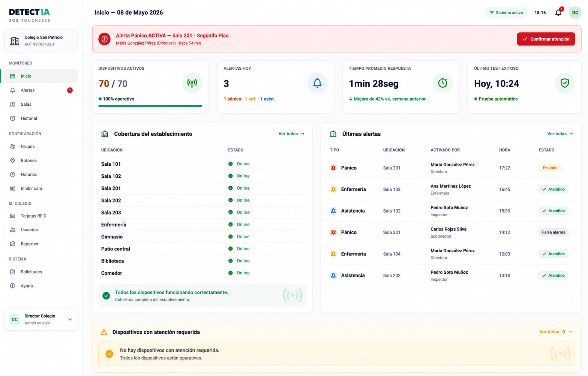This screenshot has height=376, width=588.
Task: Click the bell icon in Alertas Hoy card
Action: tap(317, 83)
